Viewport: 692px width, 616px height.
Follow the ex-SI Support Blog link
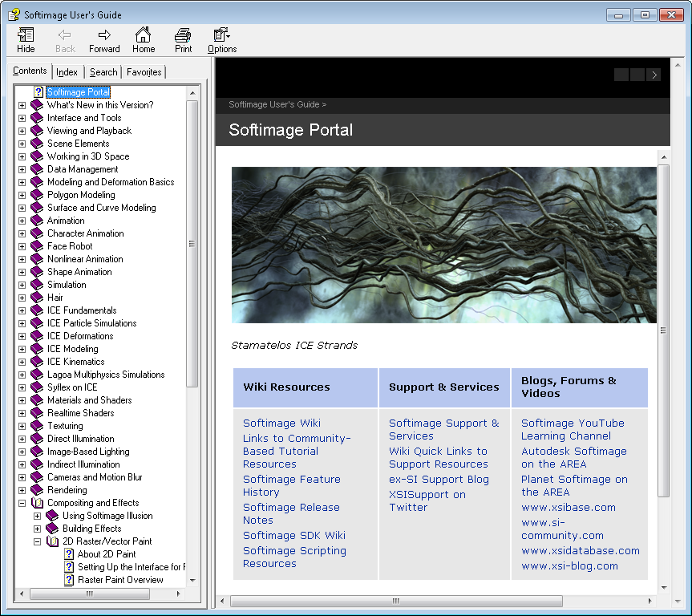[439, 479]
